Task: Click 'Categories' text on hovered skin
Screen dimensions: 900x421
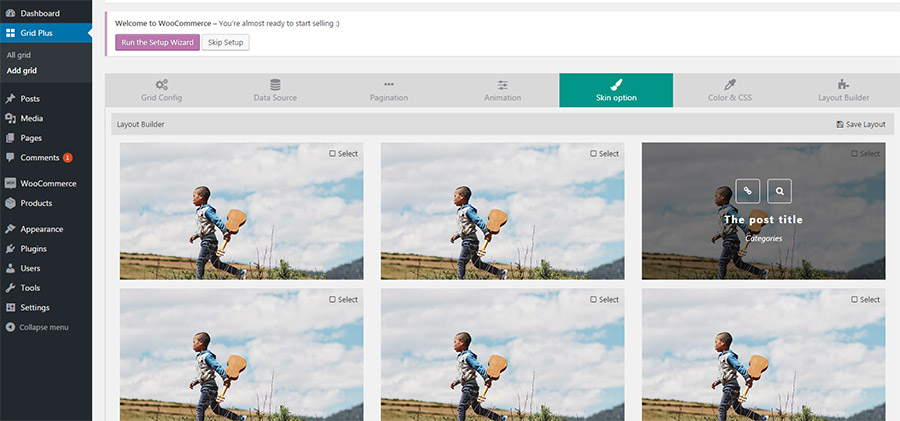Action: pyautogui.click(x=763, y=238)
